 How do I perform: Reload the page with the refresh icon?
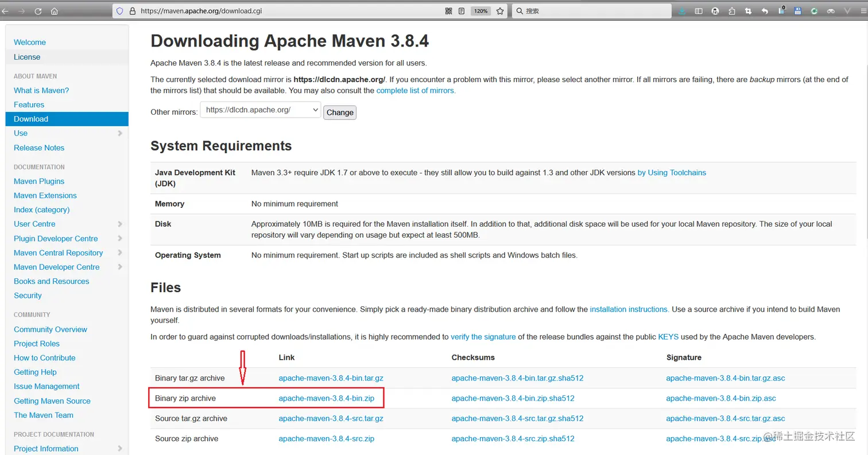coord(38,11)
